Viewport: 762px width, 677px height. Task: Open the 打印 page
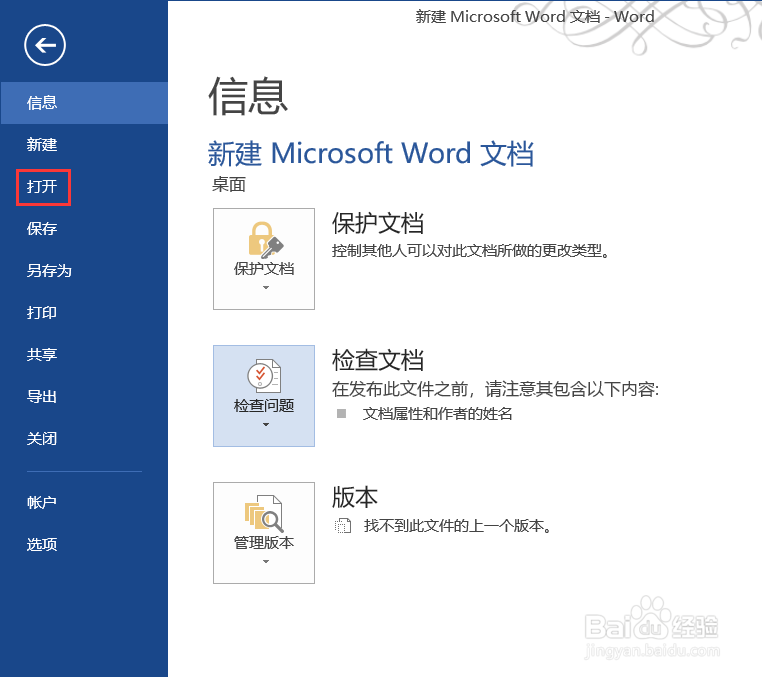click(x=84, y=313)
